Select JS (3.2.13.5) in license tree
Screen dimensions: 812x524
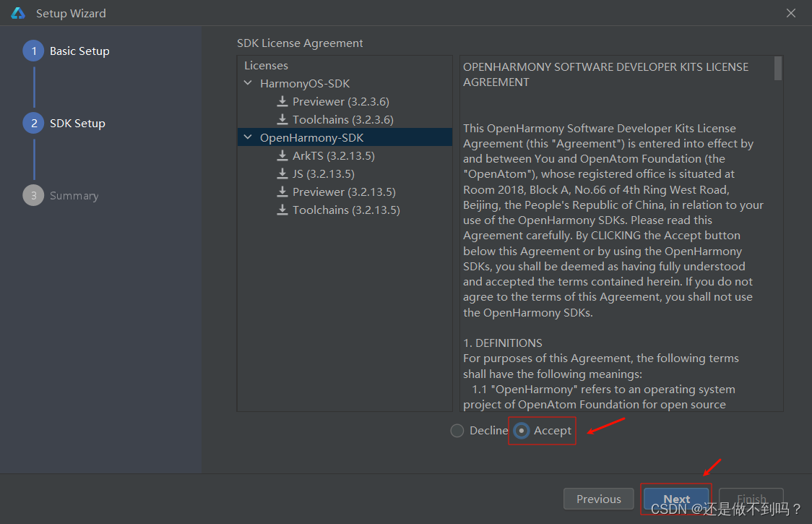pos(324,174)
